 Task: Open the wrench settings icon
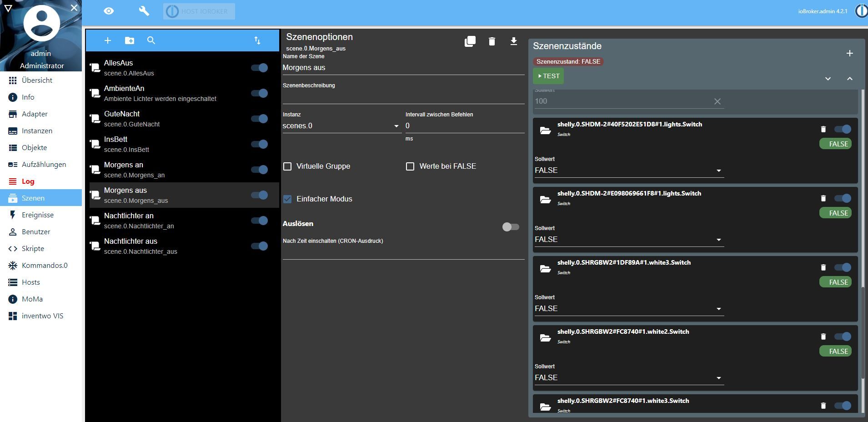144,11
